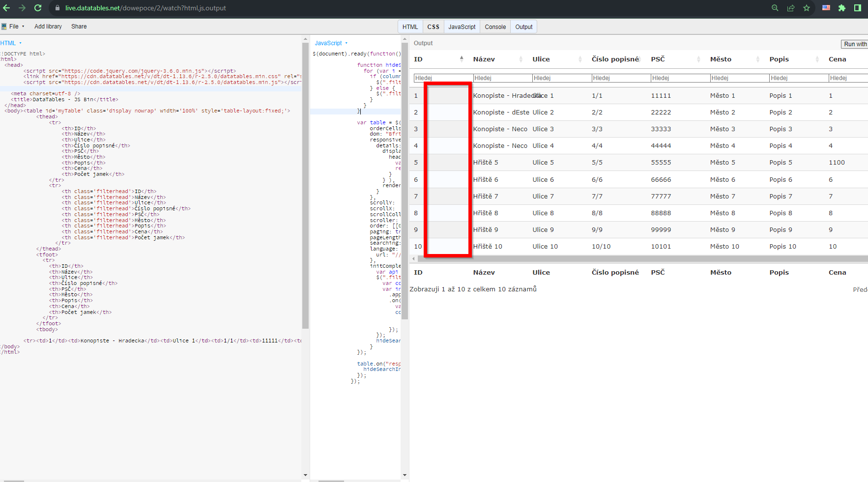
Task: Open the US flag translate extension
Action: [x=826, y=7]
